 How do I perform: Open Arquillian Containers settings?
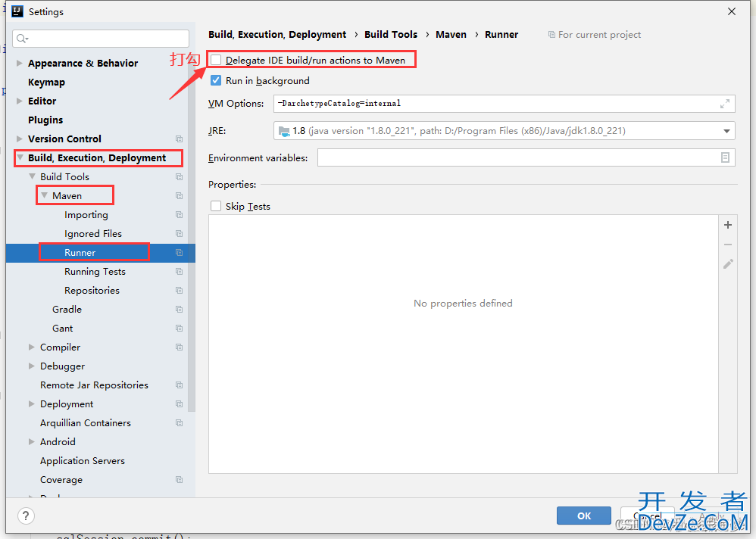[86, 423]
